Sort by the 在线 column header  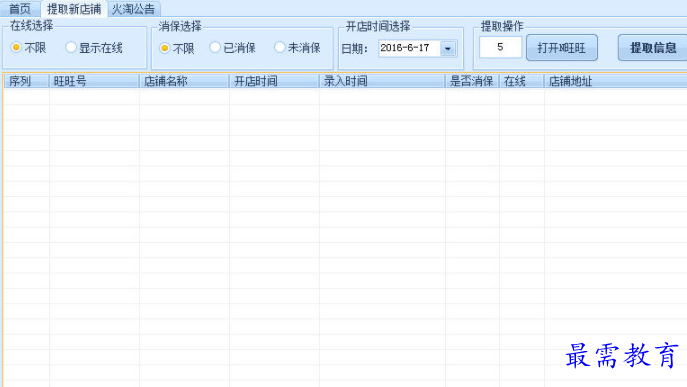tap(521, 81)
